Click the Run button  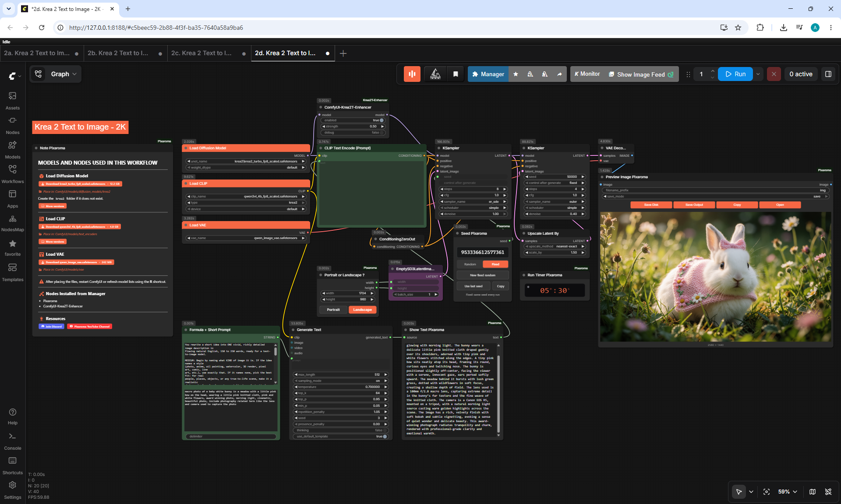point(735,74)
